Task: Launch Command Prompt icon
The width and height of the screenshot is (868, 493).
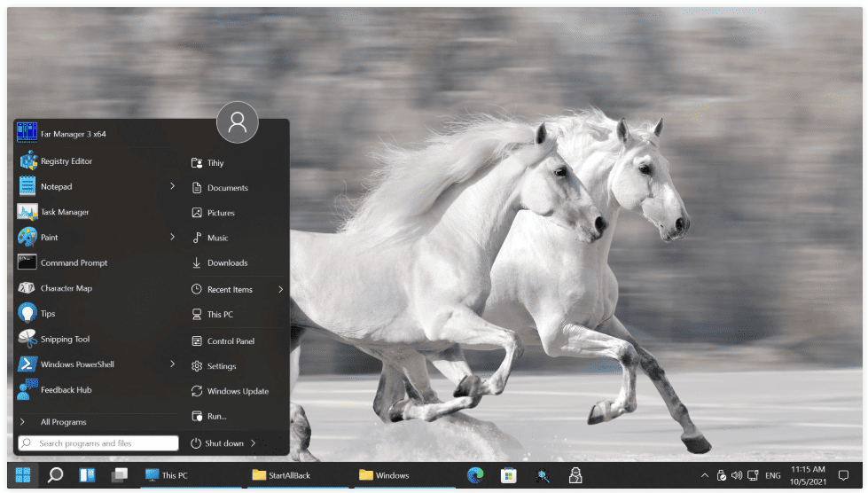Action: [x=27, y=262]
